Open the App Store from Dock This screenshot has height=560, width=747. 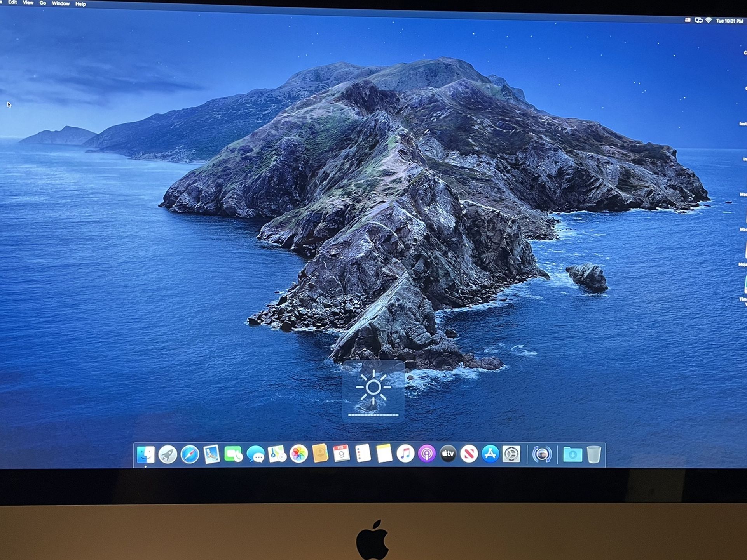490,454
